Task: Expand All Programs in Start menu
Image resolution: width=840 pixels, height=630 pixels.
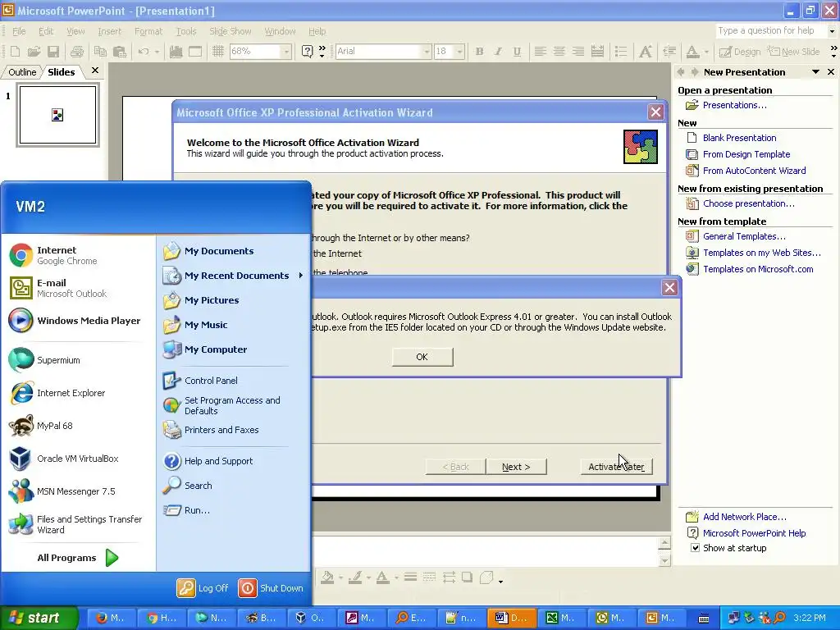Action: click(x=76, y=558)
